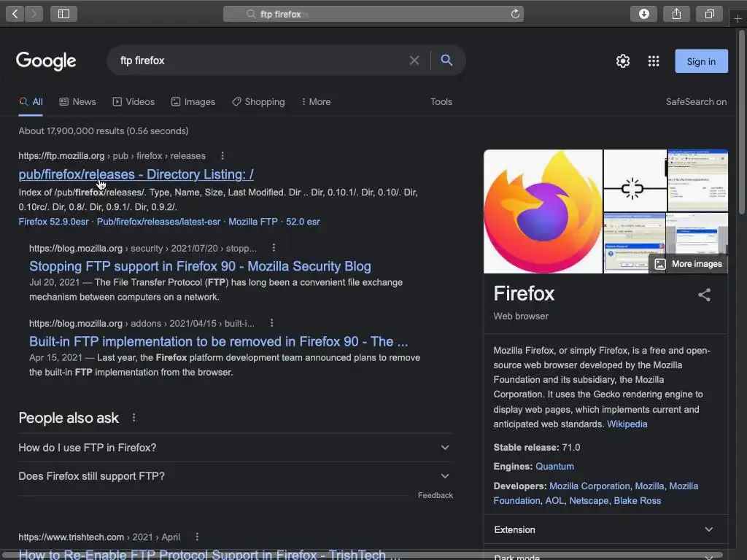Expand the Extension section in Firefox panel
The height and width of the screenshot is (560, 747).
pos(605,529)
